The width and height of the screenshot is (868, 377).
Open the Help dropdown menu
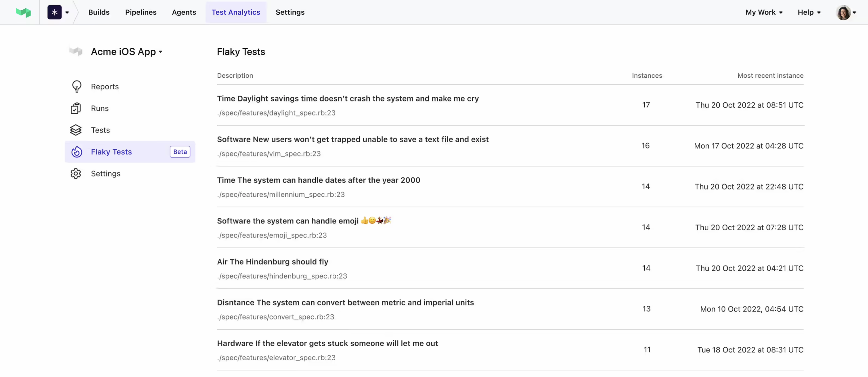[x=809, y=13]
